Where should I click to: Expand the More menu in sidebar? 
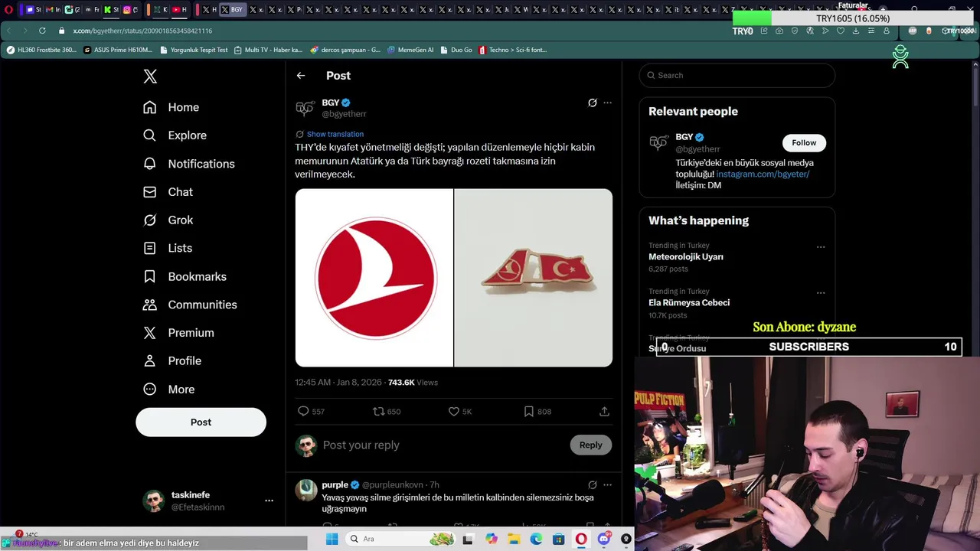[168, 389]
